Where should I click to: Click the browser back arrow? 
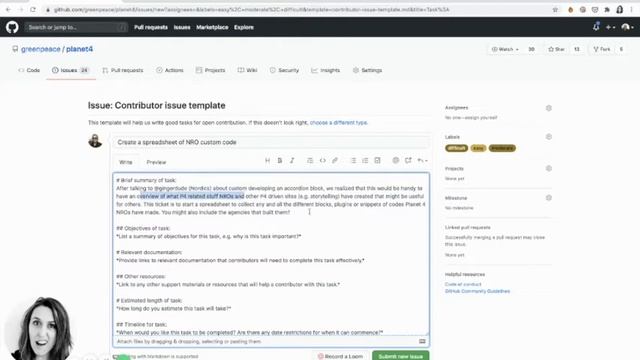[8, 9]
